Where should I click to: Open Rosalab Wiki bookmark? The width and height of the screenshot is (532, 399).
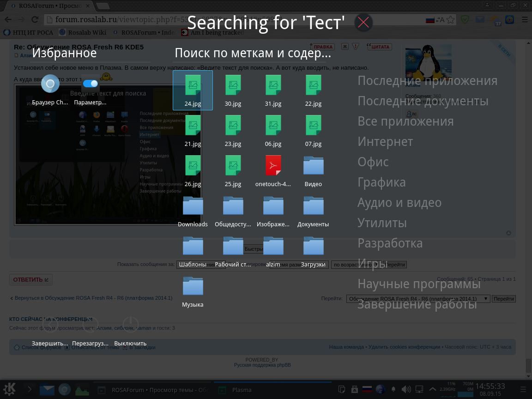83,33
